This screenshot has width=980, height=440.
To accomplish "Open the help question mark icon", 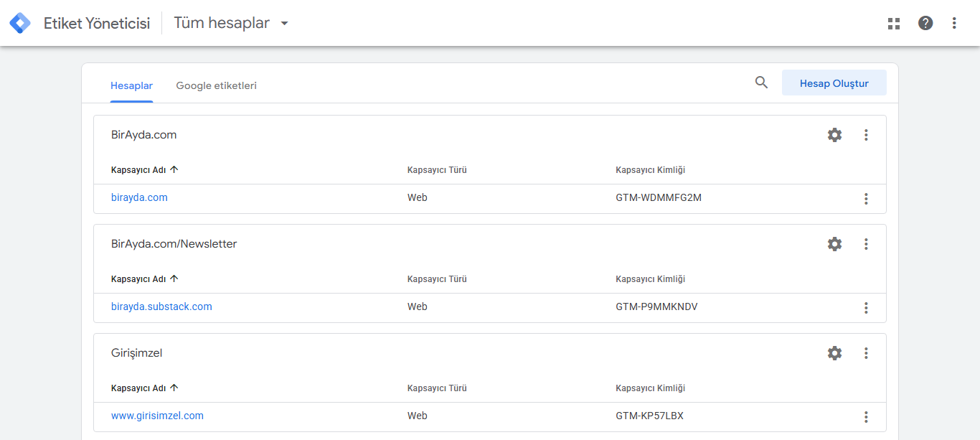I will [x=925, y=23].
